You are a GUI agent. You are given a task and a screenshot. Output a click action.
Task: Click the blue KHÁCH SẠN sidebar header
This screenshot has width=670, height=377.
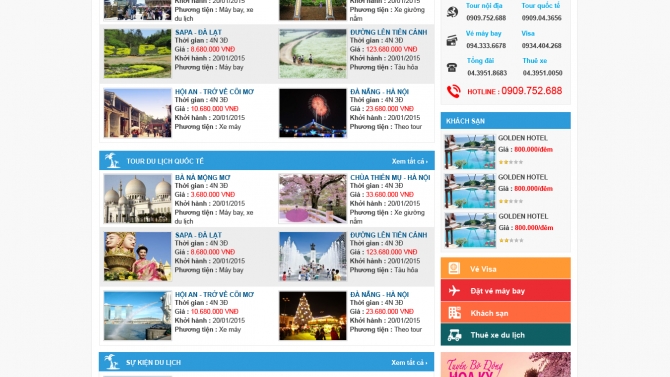tap(505, 121)
